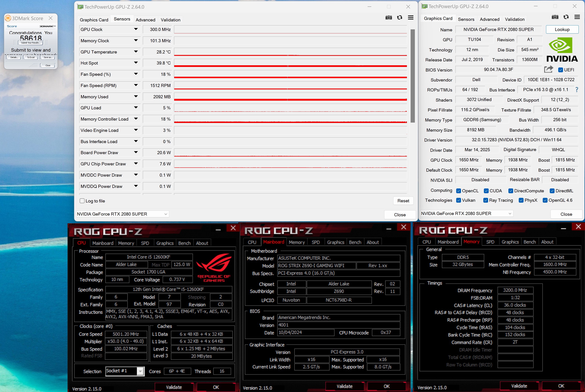Click Details button in 3DMark Score window

[x=14, y=58]
